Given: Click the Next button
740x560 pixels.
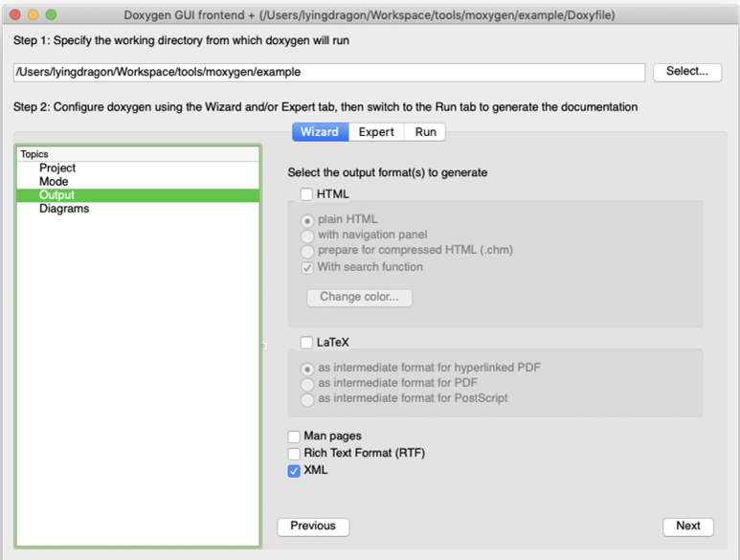Looking at the screenshot, I should click(688, 526).
